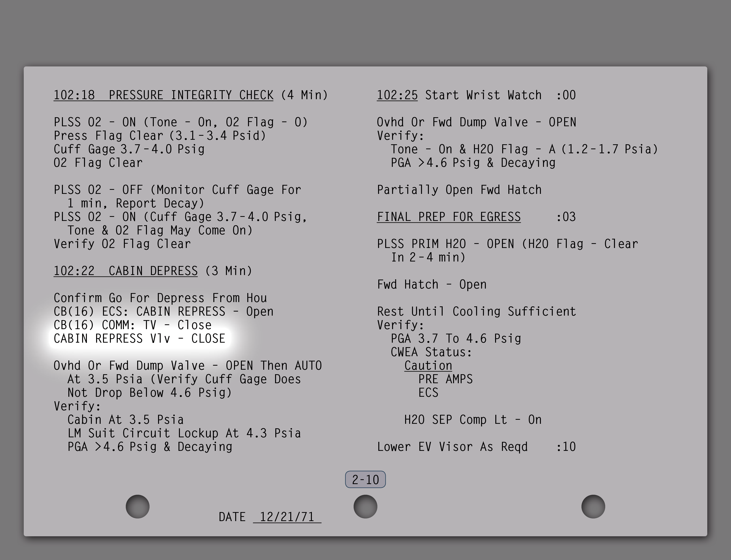Select the highlighted CABIN REPRESS Vlv - CLOSE line
The image size is (731, 560).
coord(139,339)
